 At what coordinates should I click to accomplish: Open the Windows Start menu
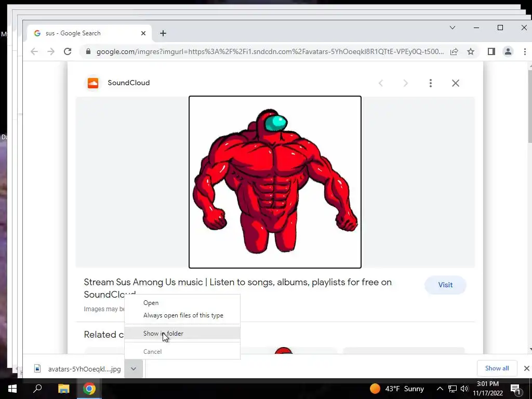12,389
